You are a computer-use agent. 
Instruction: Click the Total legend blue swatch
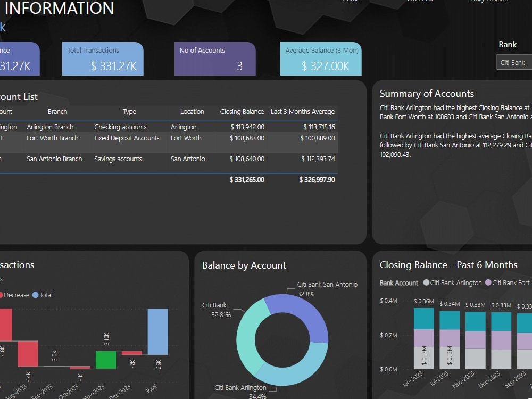coord(35,295)
